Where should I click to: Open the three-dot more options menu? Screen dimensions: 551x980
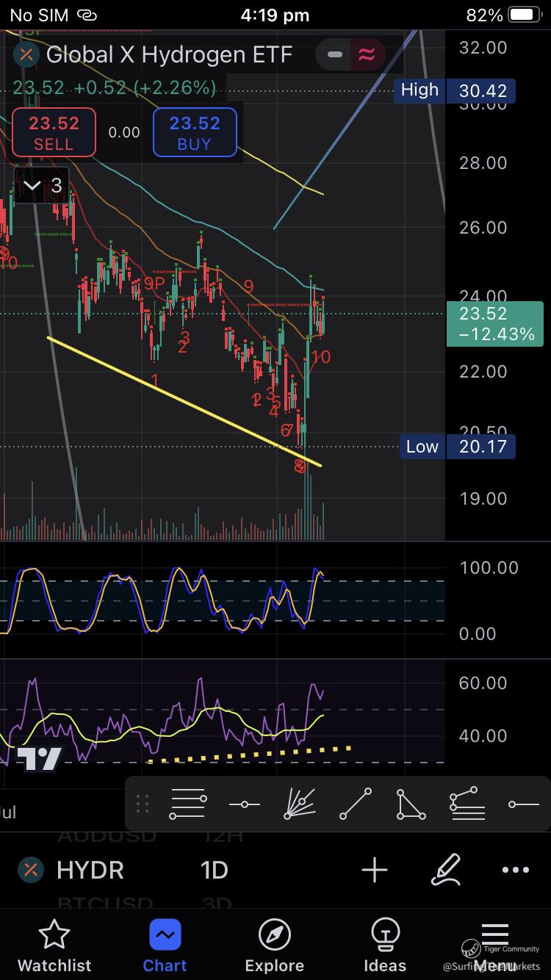pyautogui.click(x=516, y=871)
